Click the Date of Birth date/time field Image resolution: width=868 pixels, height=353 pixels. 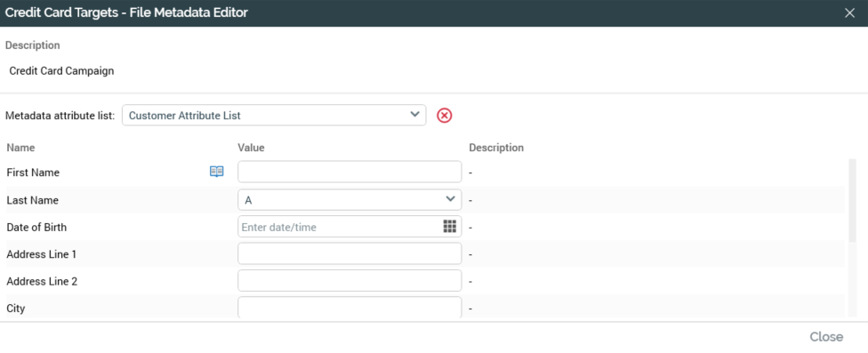[350, 227]
